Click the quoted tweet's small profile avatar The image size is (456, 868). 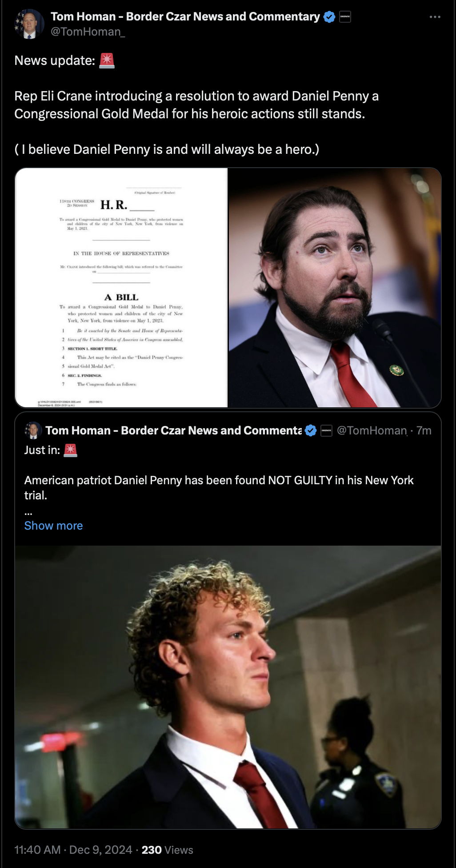(33, 430)
